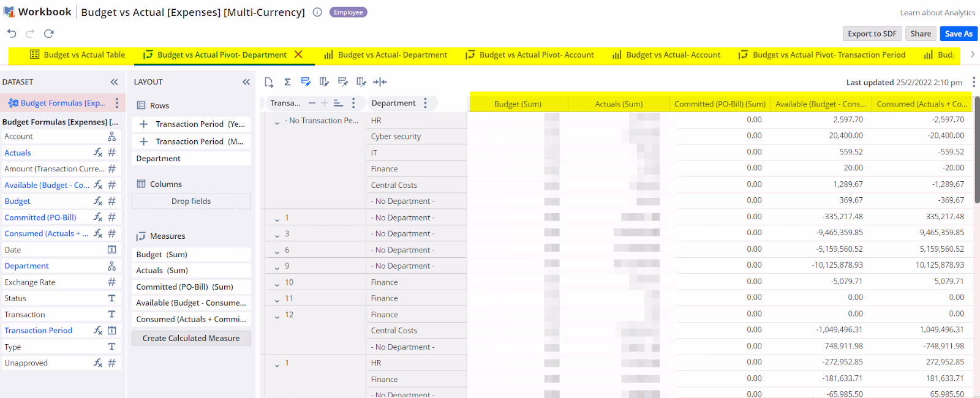Click the Sigma totals icon
The height and width of the screenshot is (398, 980).
(x=287, y=81)
